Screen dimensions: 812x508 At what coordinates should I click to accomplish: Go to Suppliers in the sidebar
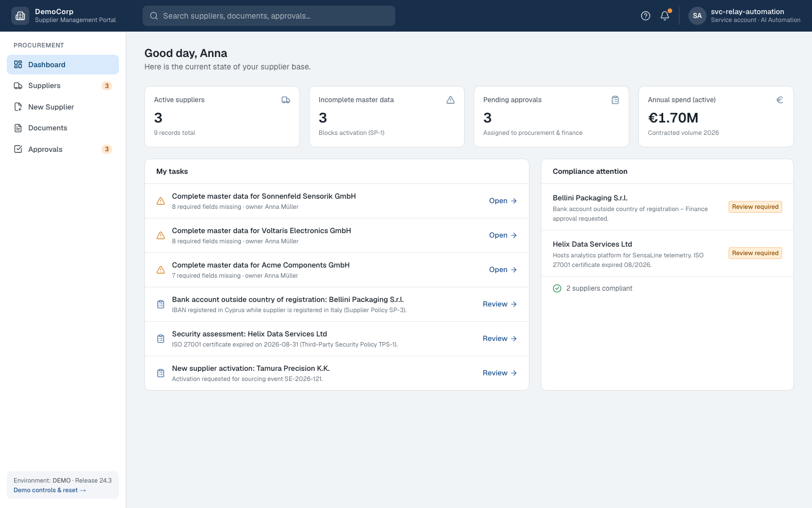click(x=63, y=86)
